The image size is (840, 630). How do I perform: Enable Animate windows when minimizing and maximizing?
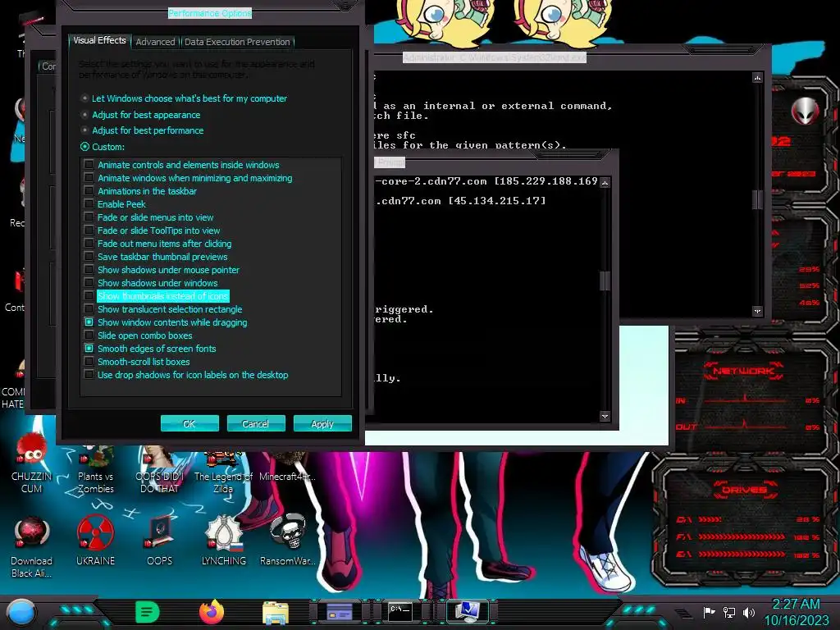click(89, 178)
